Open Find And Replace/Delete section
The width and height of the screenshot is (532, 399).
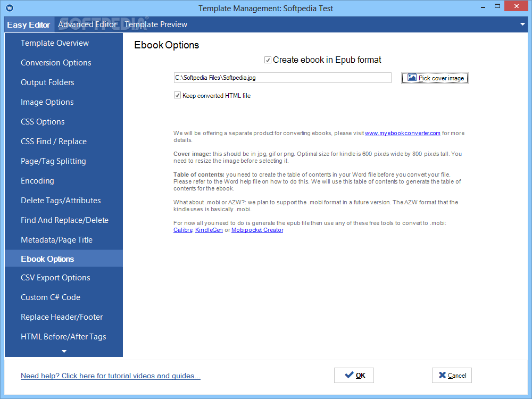64,220
